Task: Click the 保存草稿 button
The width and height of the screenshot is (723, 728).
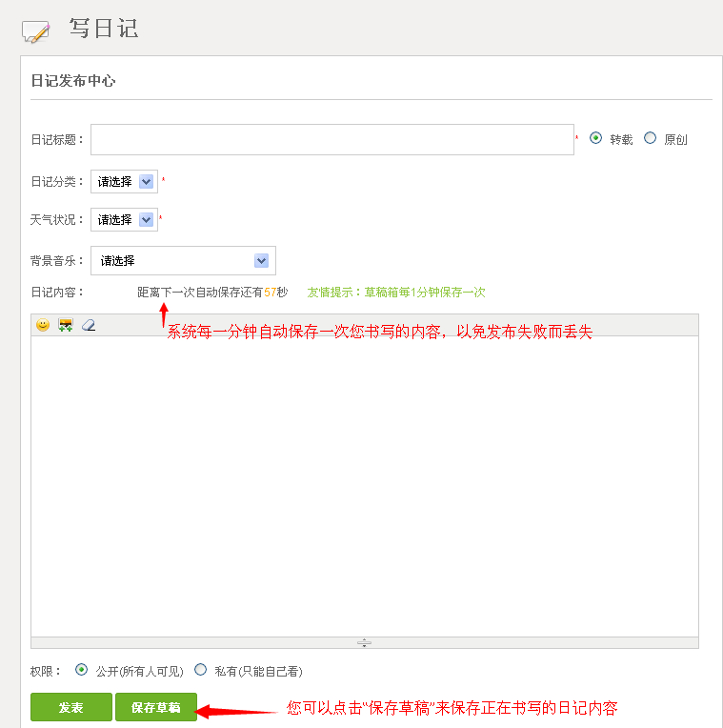Action: point(156,707)
